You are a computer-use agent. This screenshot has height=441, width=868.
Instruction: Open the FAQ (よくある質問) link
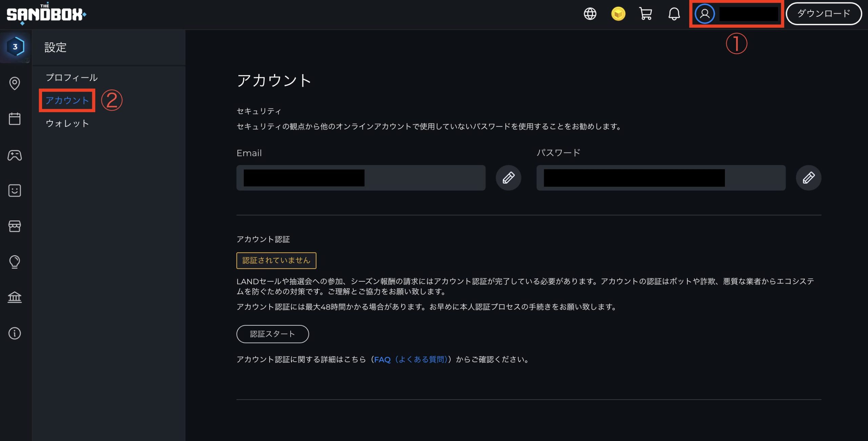click(x=411, y=359)
